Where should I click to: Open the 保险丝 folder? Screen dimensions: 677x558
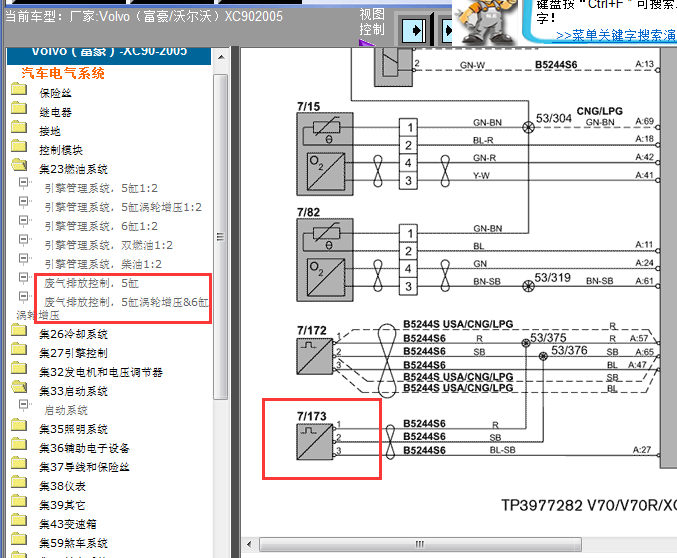55,93
